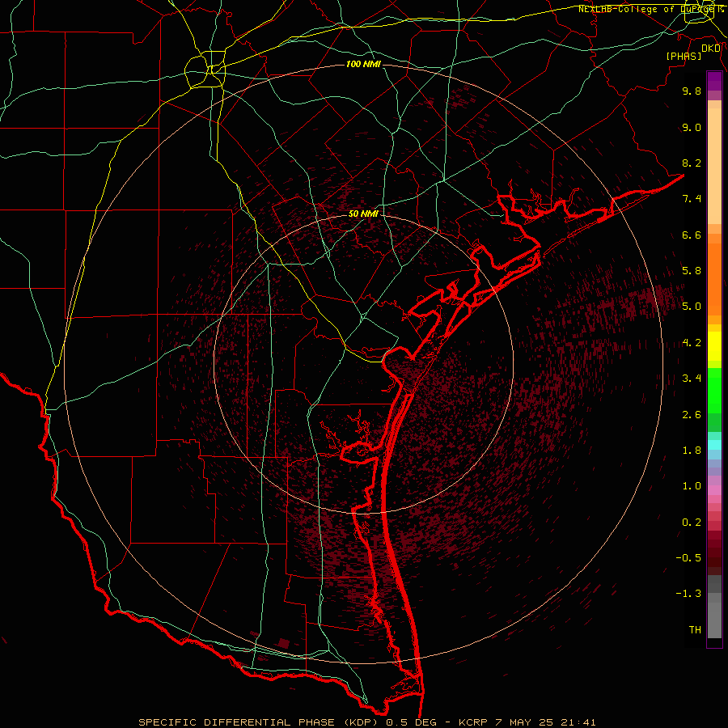This screenshot has height=728, width=728.
Task: Click the 2.6 color scale value
Action: tap(692, 415)
